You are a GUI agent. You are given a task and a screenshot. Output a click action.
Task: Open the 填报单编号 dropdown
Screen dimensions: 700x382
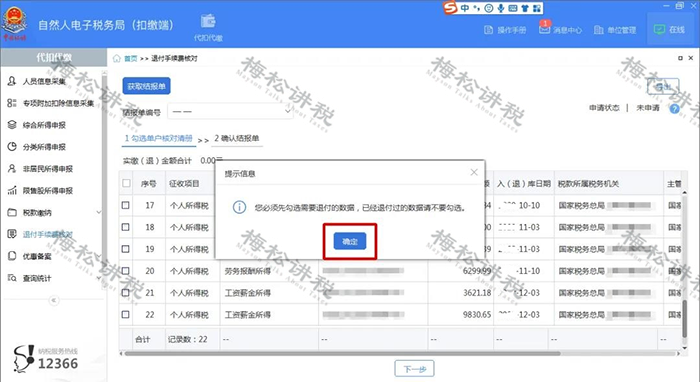click(x=230, y=111)
